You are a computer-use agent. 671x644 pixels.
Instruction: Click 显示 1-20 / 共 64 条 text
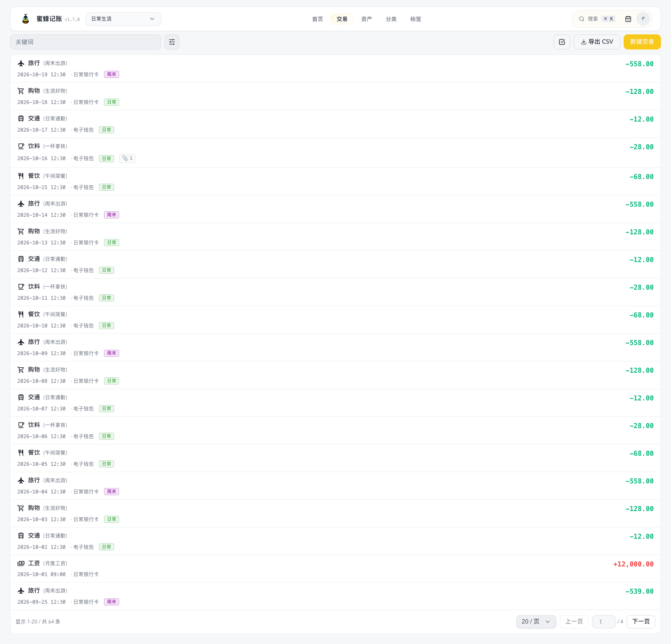click(x=38, y=621)
